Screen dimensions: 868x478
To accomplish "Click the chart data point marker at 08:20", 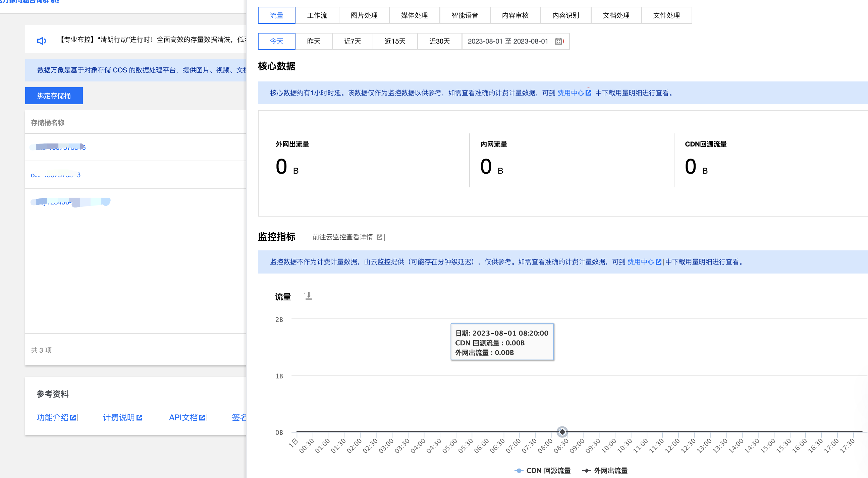I will click(x=562, y=431).
